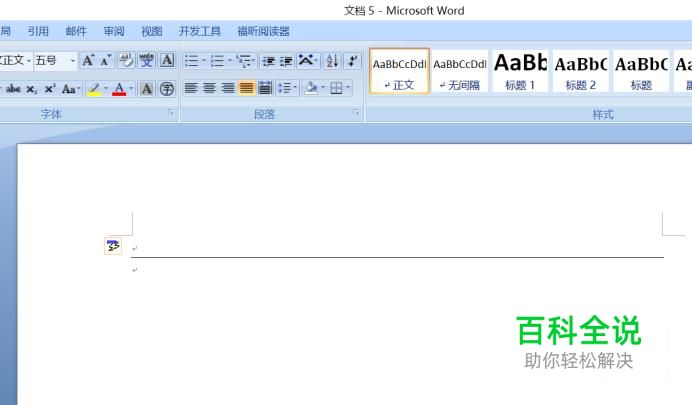The height and width of the screenshot is (405, 692).
Task: Open the Change Case (Aa) dropdown
Action: (x=71, y=89)
